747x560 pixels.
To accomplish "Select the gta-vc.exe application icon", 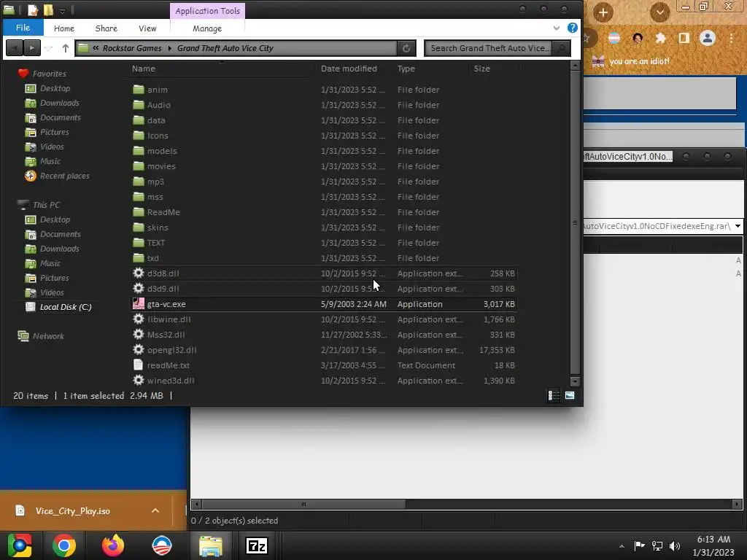I will (x=138, y=304).
